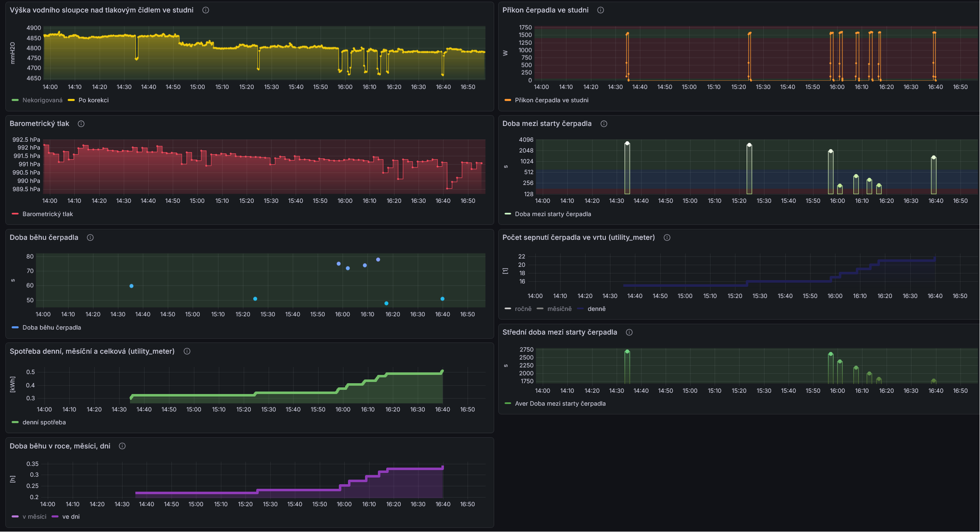The image size is (980, 532).
Task: Show info for Doba běhu v roce panel
Action: [x=122, y=446]
